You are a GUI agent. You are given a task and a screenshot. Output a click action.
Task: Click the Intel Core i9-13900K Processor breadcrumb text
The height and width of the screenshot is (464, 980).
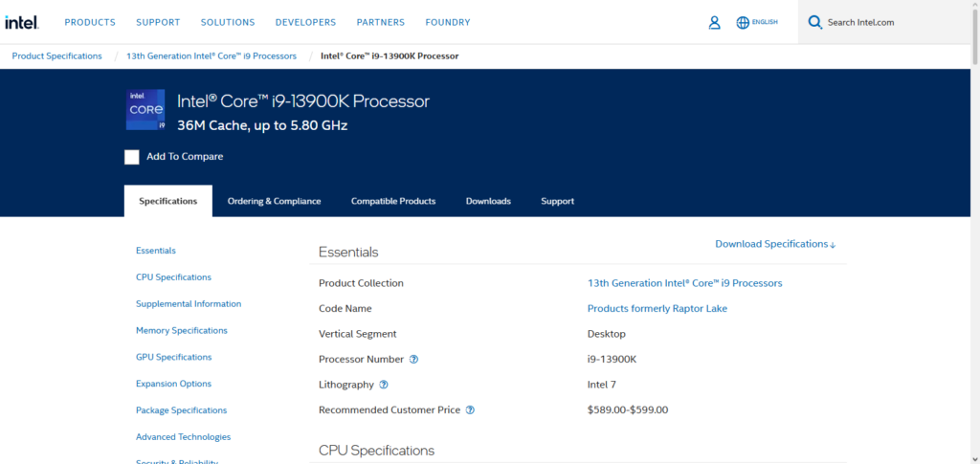pos(390,56)
